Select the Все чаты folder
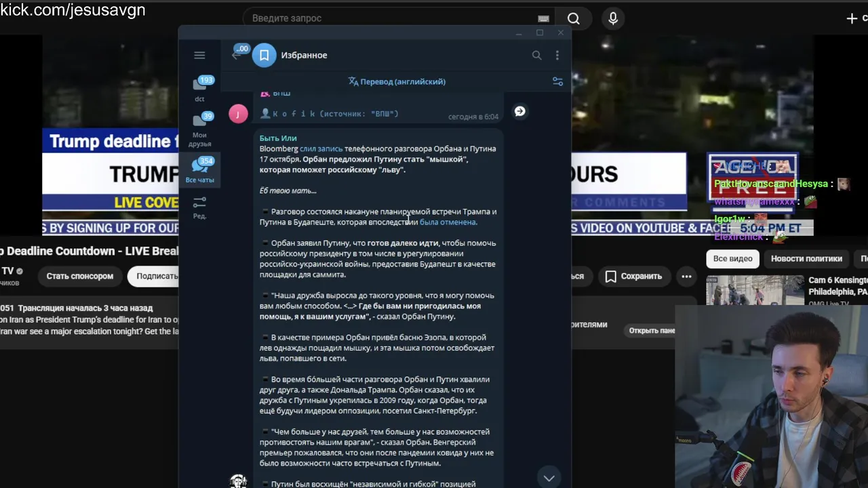This screenshot has width=868, height=488. tap(200, 171)
